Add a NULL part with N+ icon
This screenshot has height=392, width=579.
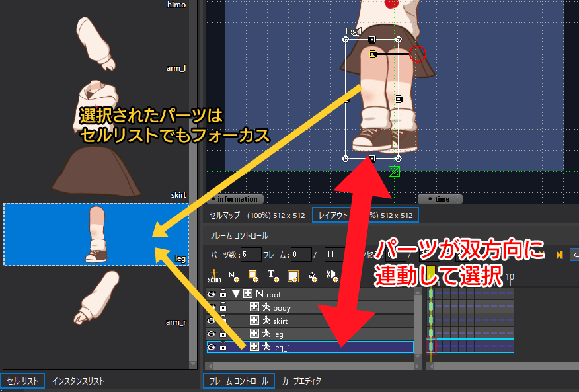pos(233,276)
